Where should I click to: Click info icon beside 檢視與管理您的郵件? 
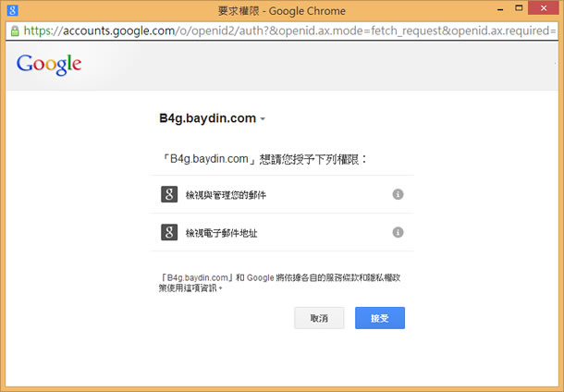coord(398,194)
